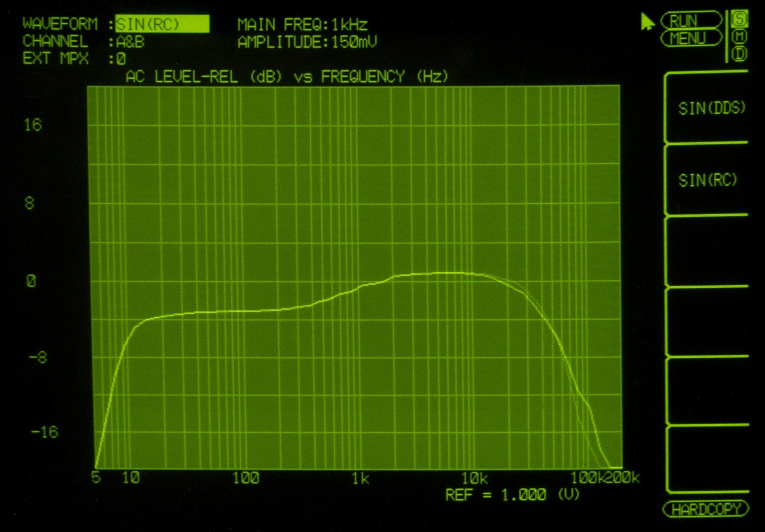
Task: Click the AMPLITUDE 150mV value
Action: (x=354, y=43)
